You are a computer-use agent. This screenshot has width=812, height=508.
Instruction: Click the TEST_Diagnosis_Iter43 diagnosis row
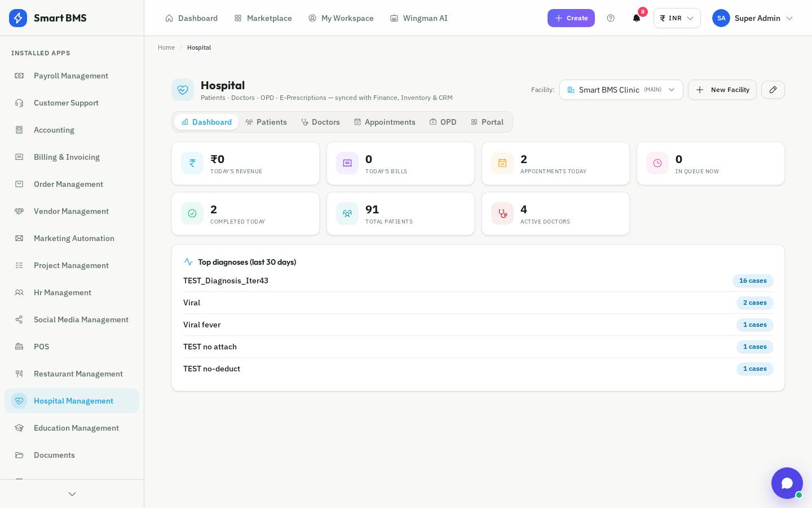478,281
